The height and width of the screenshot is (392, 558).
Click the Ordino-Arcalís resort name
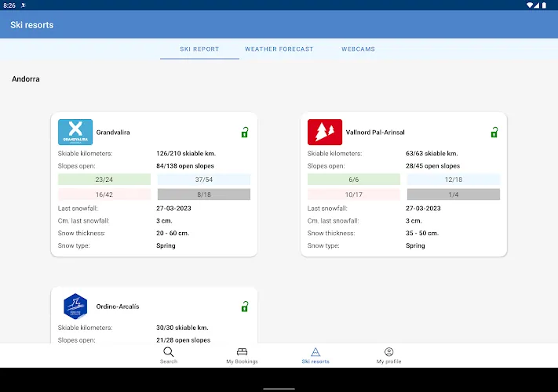[118, 307]
